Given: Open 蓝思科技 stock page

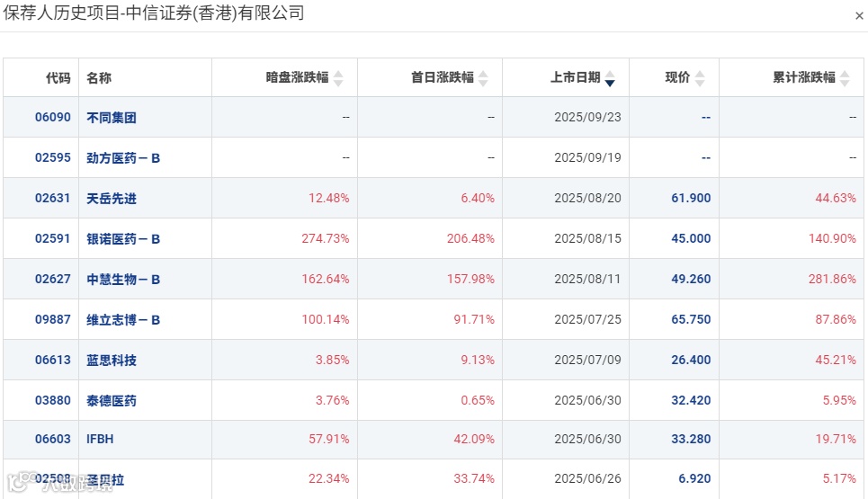Looking at the screenshot, I should [x=112, y=361].
